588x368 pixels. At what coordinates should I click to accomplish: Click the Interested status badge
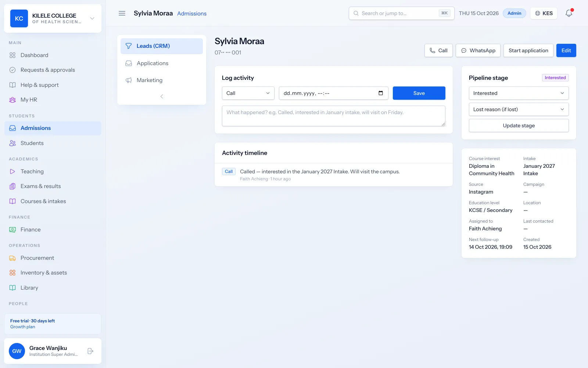tap(555, 78)
